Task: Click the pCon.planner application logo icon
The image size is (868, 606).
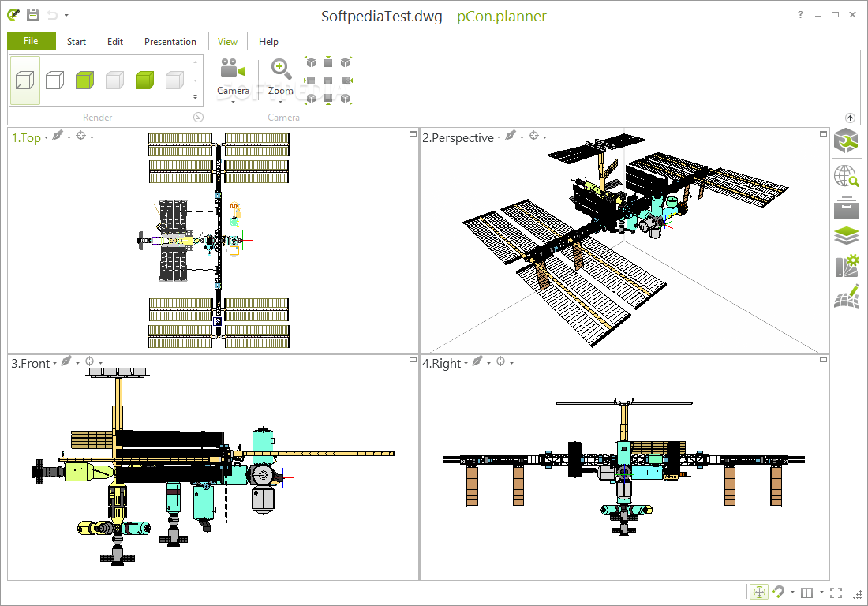Action: pos(13,15)
